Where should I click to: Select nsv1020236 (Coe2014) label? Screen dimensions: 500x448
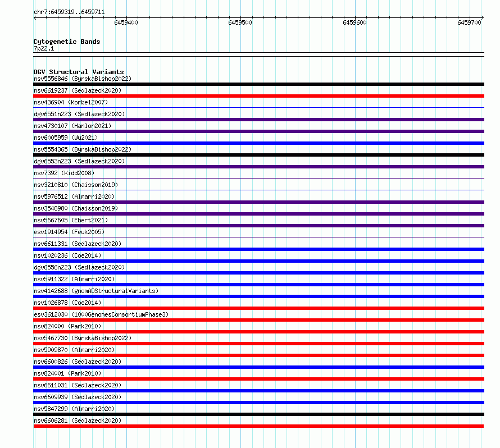pyautogui.click(x=67, y=255)
